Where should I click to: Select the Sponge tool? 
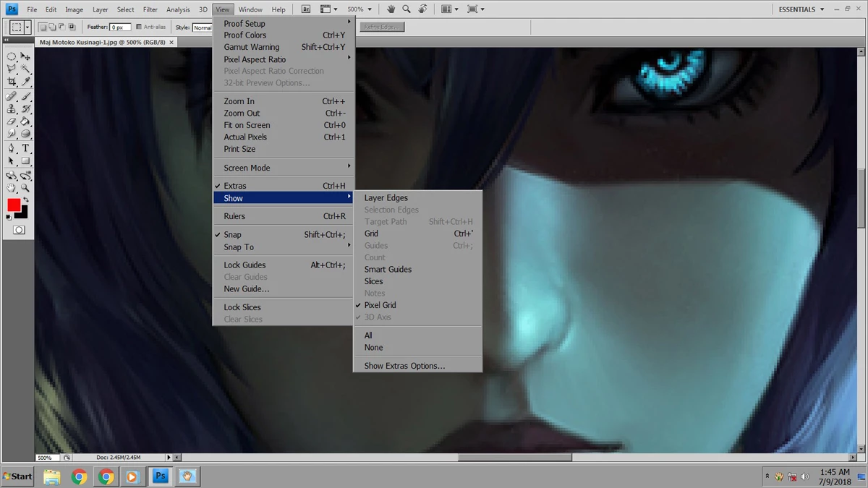tap(25, 133)
